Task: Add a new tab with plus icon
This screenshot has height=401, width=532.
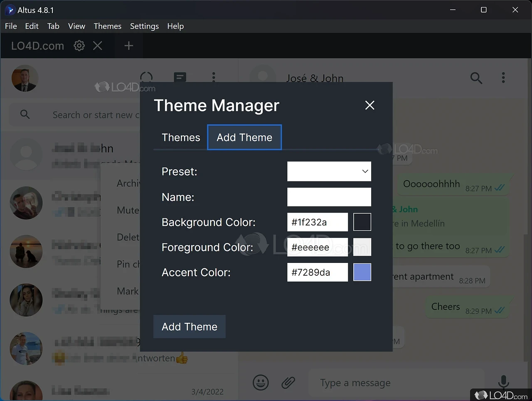Action: [x=129, y=46]
